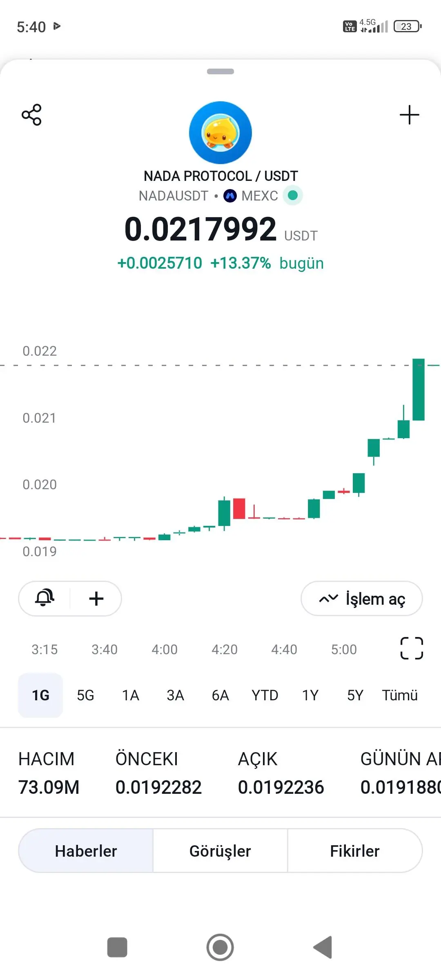Tap the latest green candlestick on chart
The image size is (441, 980).
click(419, 390)
